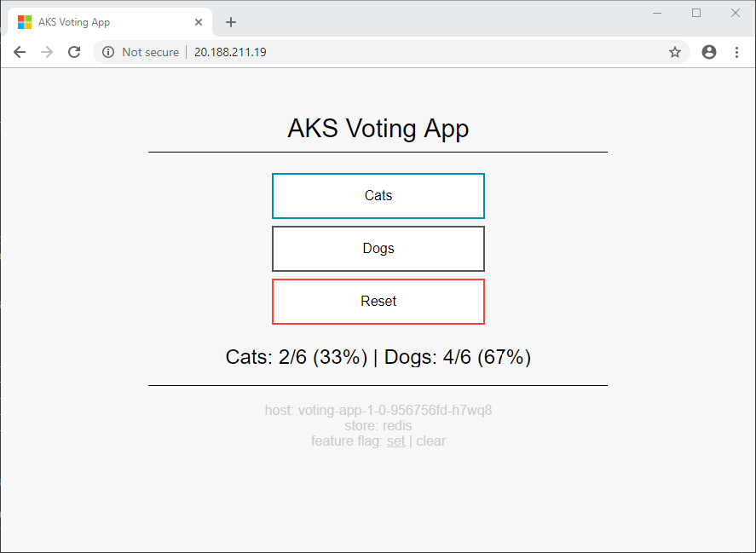The width and height of the screenshot is (756, 553).
Task: Select the AKS Voting App tab
Action: point(94,22)
